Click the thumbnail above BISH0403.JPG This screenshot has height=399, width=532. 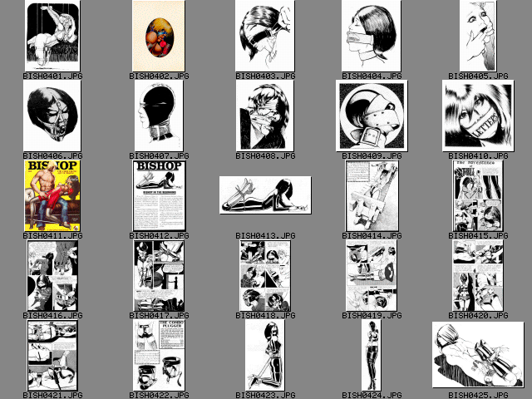[265, 36]
